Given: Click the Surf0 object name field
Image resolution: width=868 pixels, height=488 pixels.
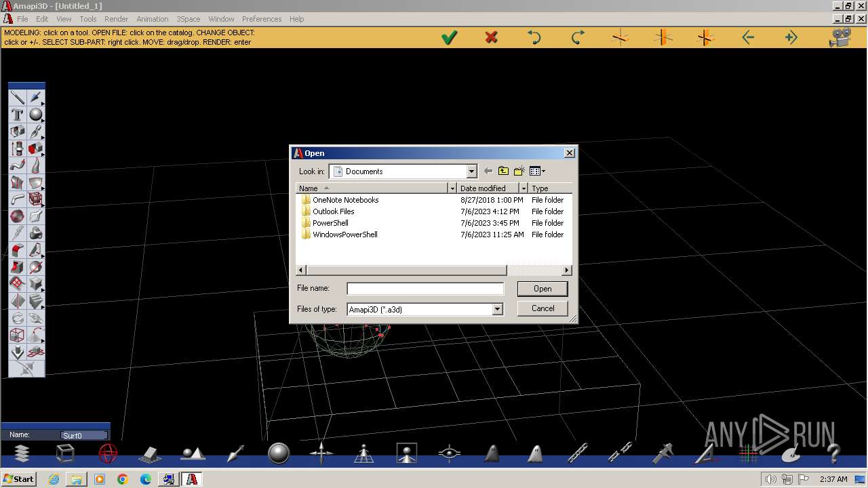Looking at the screenshot, I should point(84,435).
